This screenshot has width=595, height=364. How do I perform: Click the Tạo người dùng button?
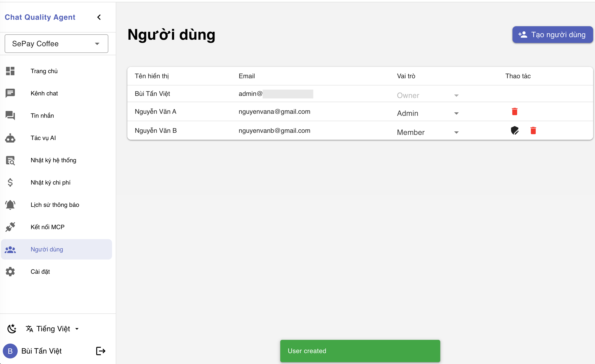(552, 35)
